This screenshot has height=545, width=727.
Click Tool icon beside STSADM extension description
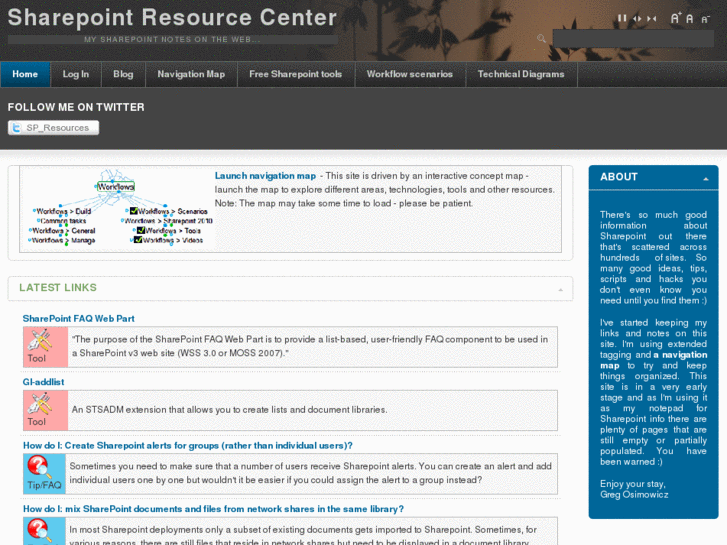tap(45, 410)
